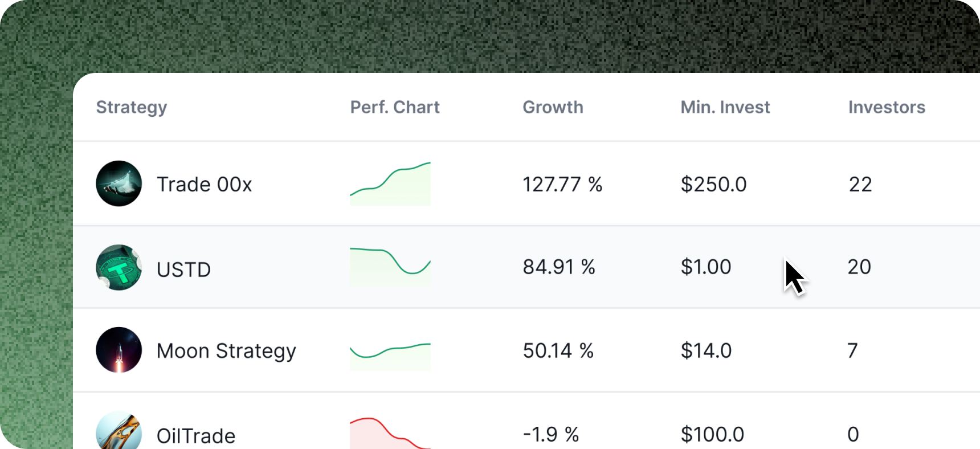This screenshot has height=449, width=980.
Task: Sort table by Min. Invest header
Action: click(x=725, y=107)
